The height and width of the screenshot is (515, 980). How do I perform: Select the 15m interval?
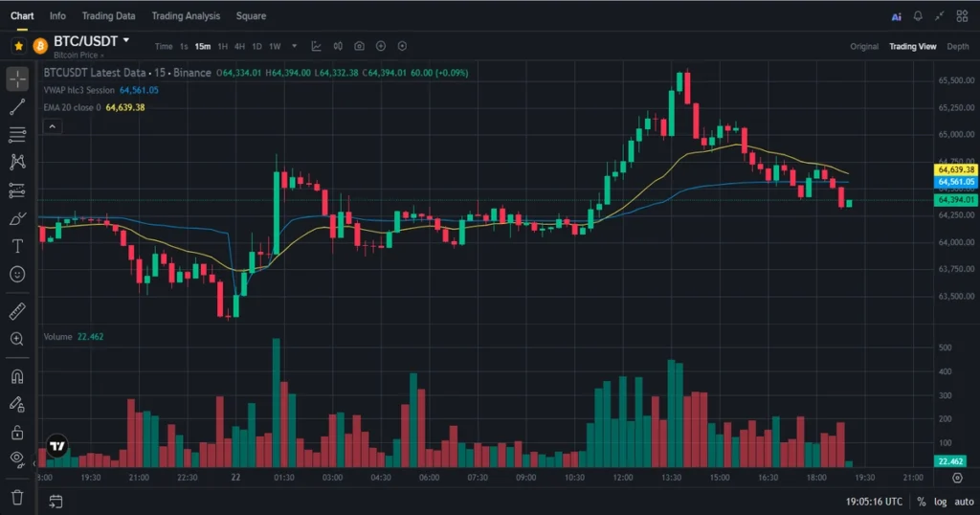point(203,46)
